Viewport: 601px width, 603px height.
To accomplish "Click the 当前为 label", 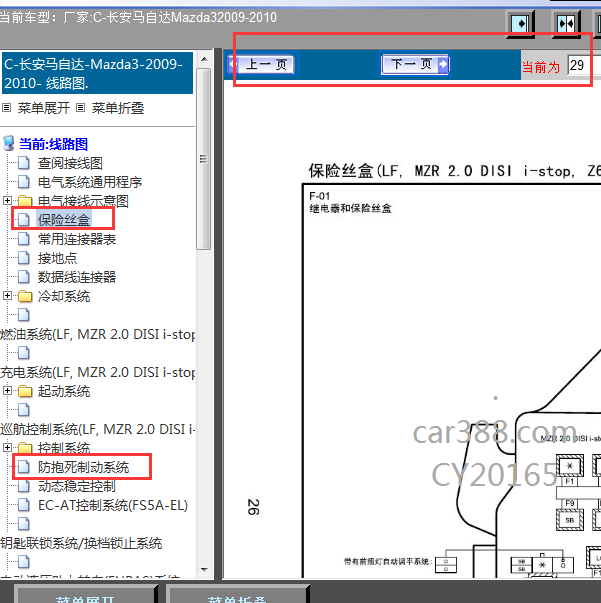I will (x=540, y=67).
